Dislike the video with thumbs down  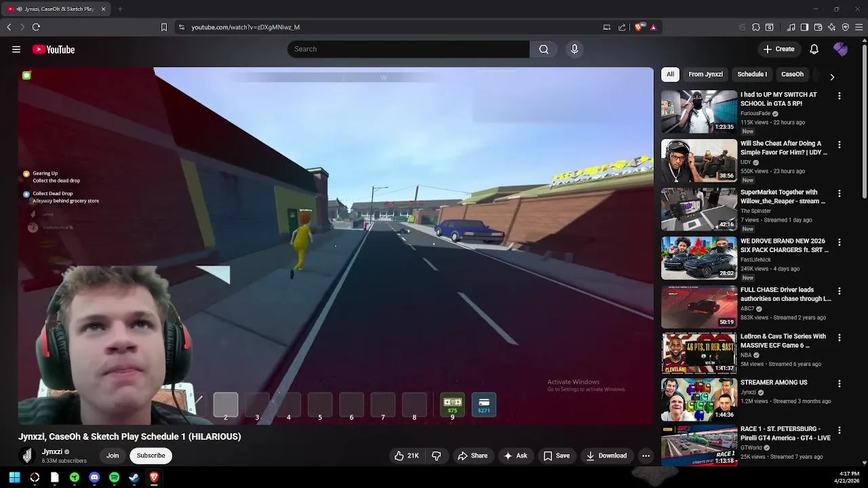[437, 456]
